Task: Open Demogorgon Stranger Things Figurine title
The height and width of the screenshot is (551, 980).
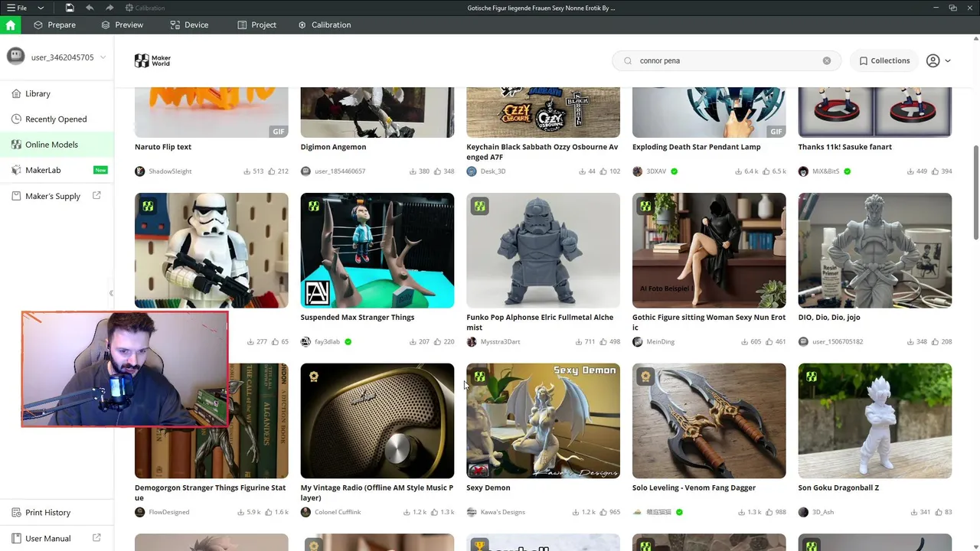Action: (211, 492)
